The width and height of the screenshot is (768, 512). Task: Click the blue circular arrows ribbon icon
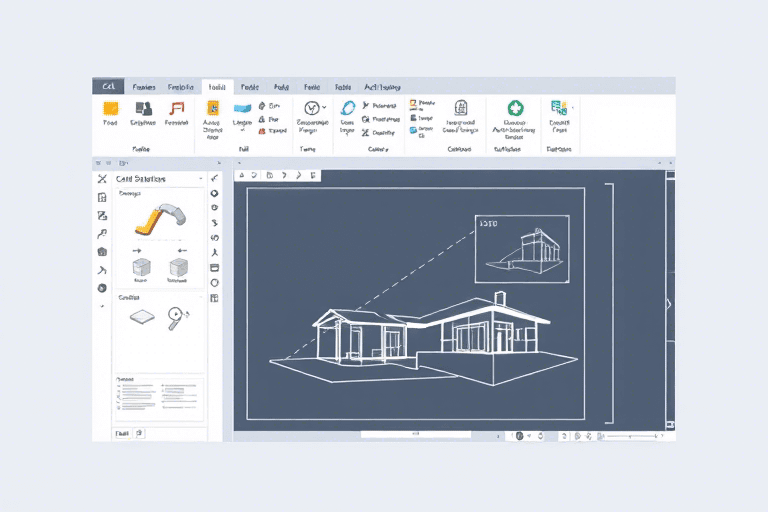pos(348,108)
